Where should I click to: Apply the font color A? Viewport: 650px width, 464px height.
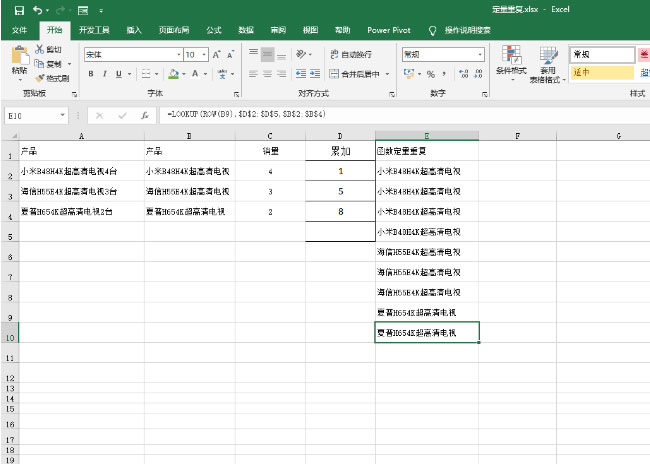point(195,74)
